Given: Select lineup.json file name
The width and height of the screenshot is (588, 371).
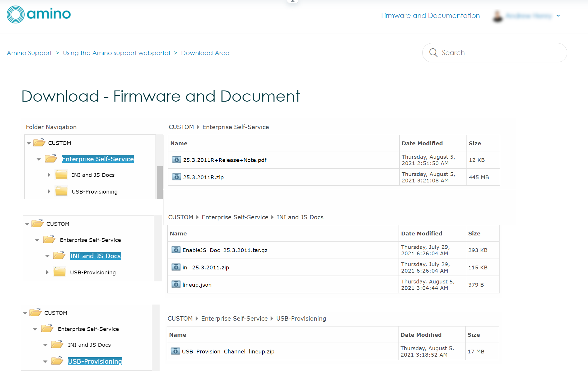Looking at the screenshot, I should (197, 285).
